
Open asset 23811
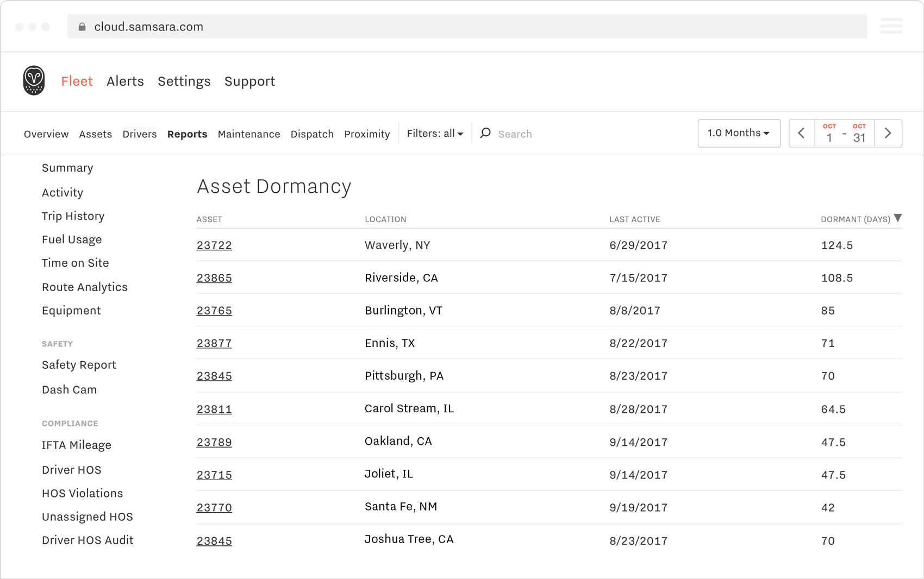[214, 410]
